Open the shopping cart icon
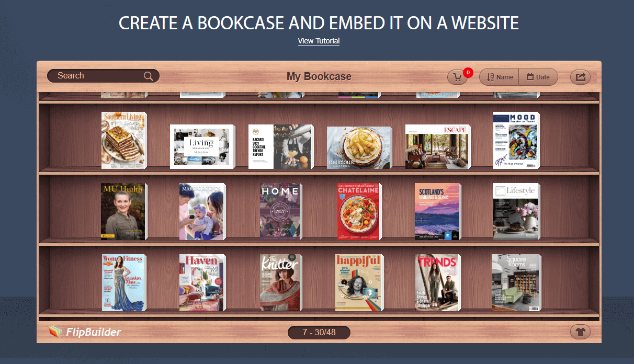 (x=457, y=77)
